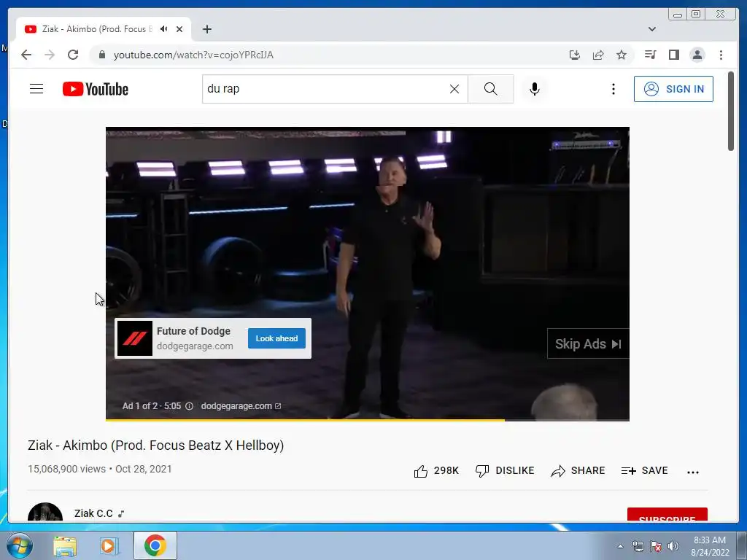
Task: Click the install/download page icon in address bar
Action: point(575,55)
